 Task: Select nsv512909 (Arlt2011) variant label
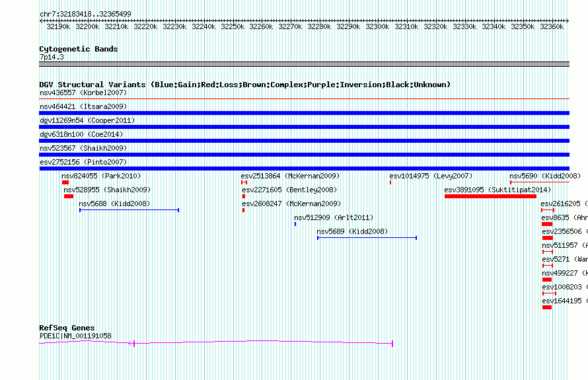334,217
